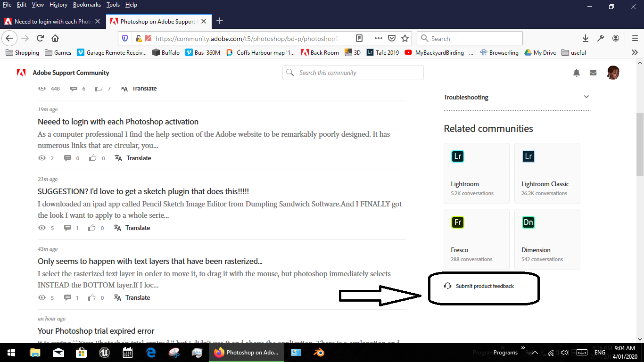The width and height of the screenshot is (644, 362).
Task: Open the File menu
Action: tap(7, 5)
